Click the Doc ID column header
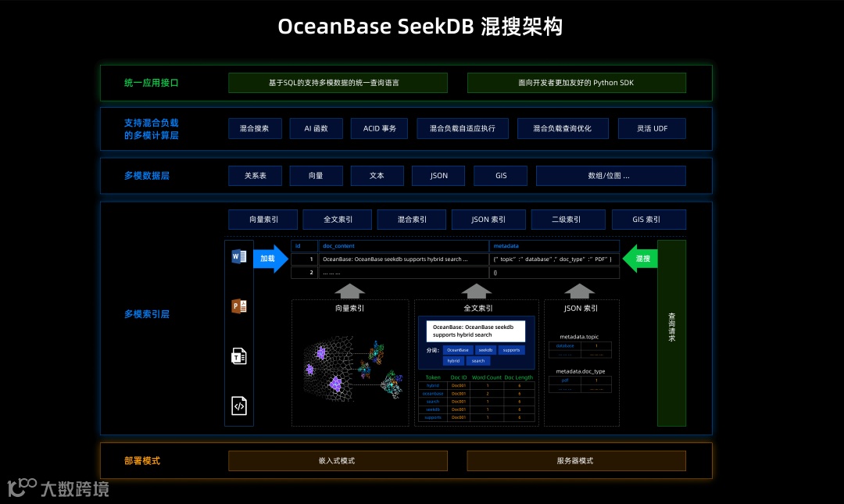This screenshot has height=504, width=844. tap(459, 377)
